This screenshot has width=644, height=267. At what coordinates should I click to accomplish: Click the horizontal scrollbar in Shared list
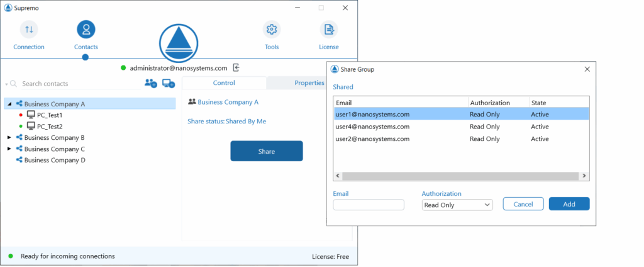pos(459,176)
